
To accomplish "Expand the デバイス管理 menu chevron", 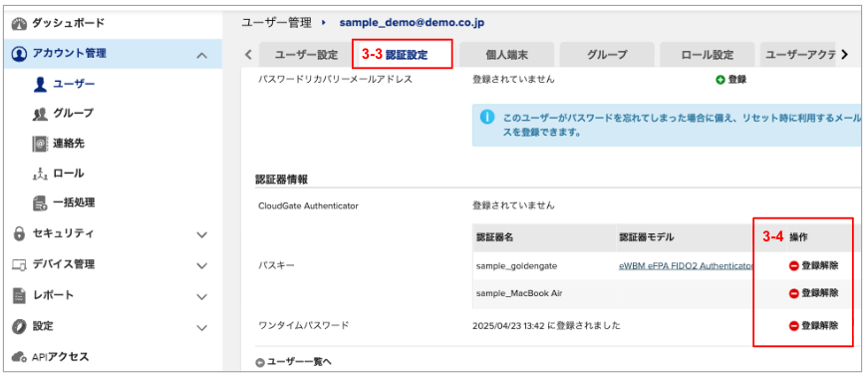I will pos(202,265).
